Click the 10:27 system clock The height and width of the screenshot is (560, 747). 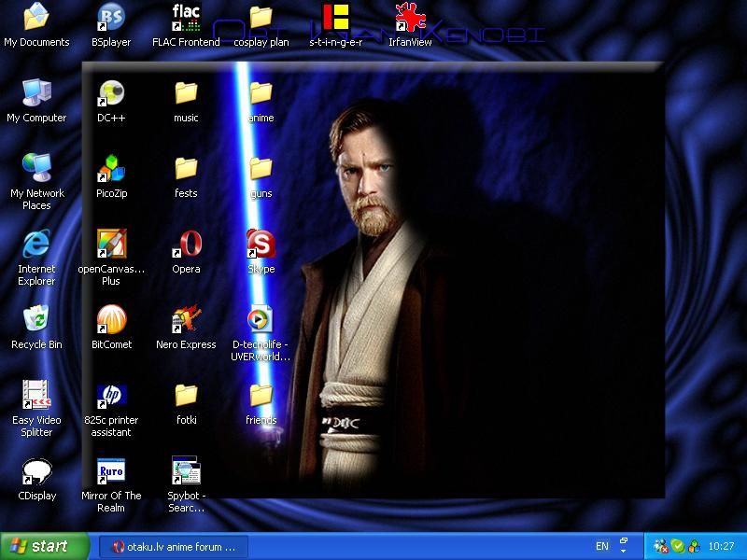coord(721,546)
